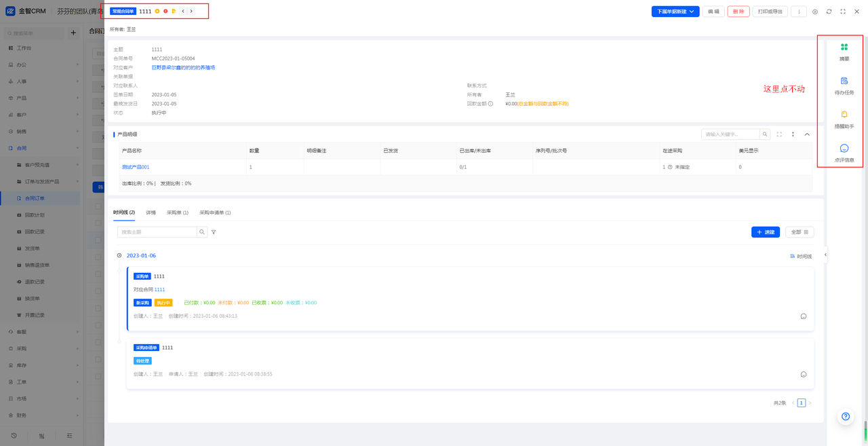Click info icon next to 回款金额
Viewport: 868px width, 446px height.
click(491, 104)
